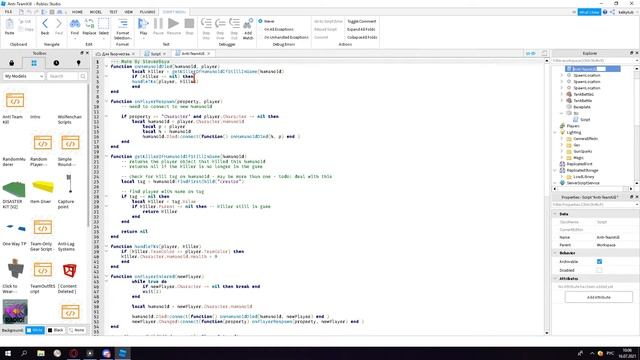Click in the Toolbox Search field
The image size is (640, 360).
(x=62, y=76)
